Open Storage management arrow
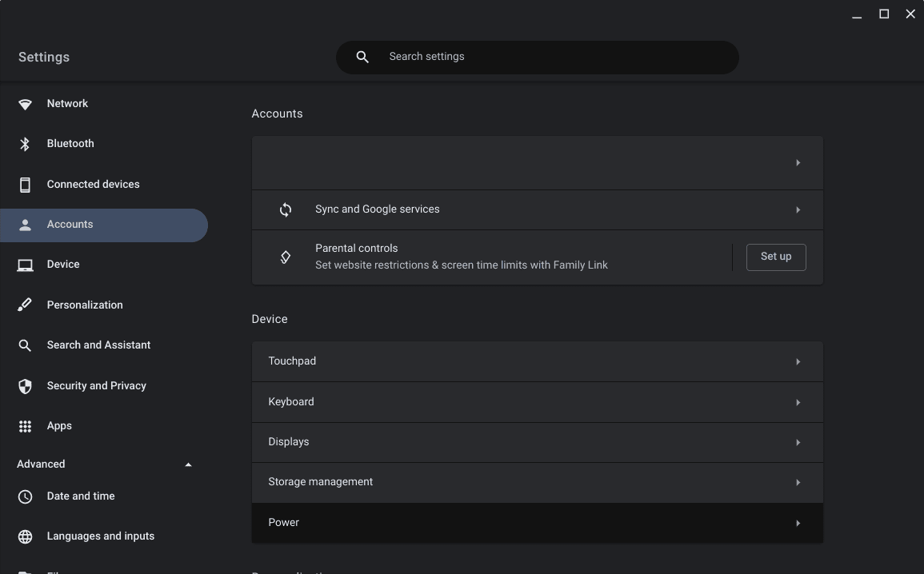Viewport: 924px width, 574px height. click(798, 483)
